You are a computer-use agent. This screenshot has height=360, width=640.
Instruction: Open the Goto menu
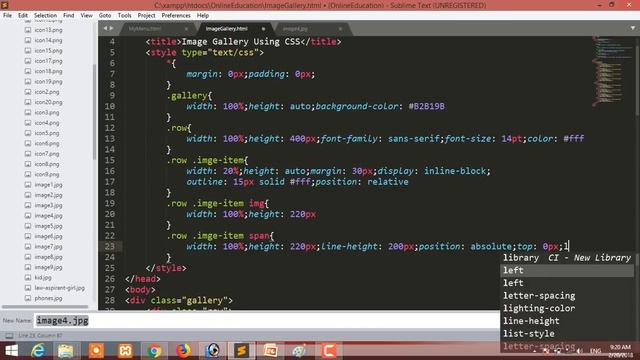[x=105, y=15]
